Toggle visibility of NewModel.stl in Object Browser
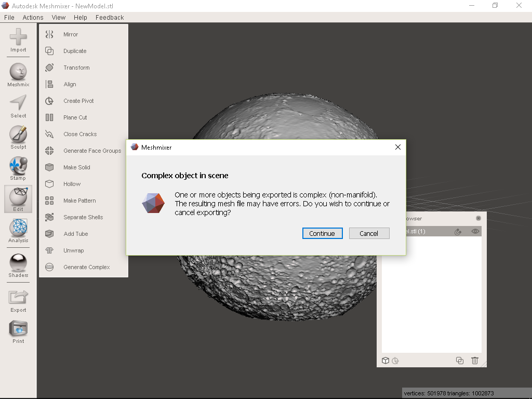 pos(474,231)
